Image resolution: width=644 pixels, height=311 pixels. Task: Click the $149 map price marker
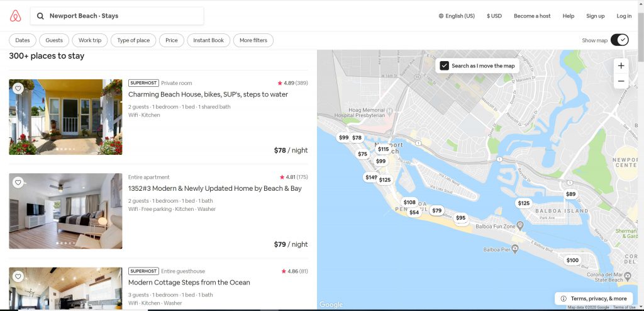pos(370,178)
